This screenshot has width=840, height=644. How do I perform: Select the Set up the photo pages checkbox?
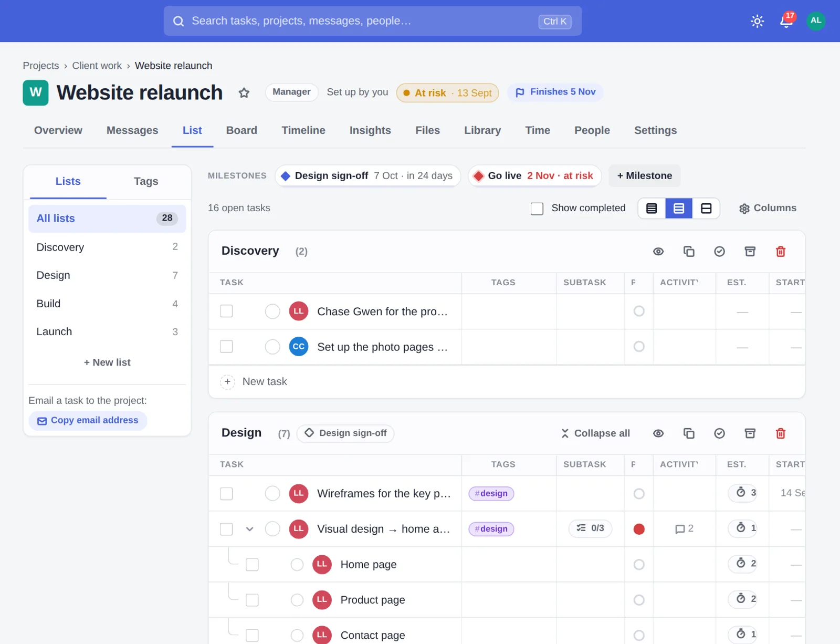(x=226, y=347)
